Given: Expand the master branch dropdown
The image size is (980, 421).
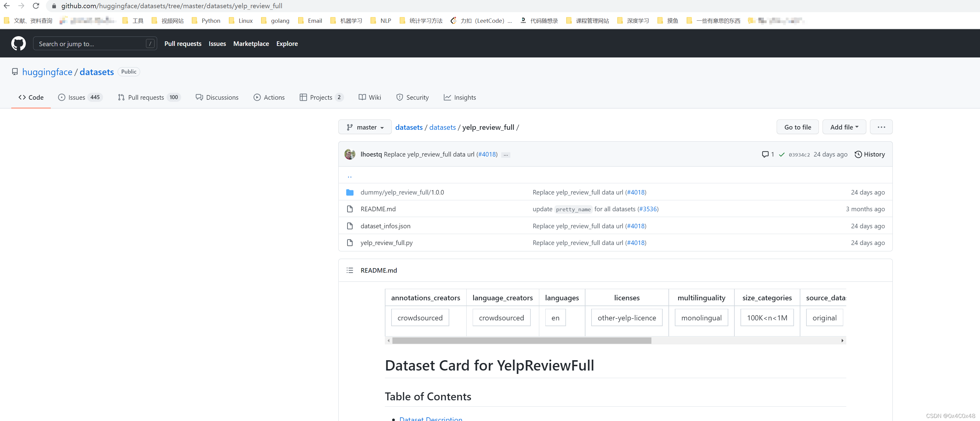Looking at the screenshot, I should pyautogui.click(x=364, y=127).
